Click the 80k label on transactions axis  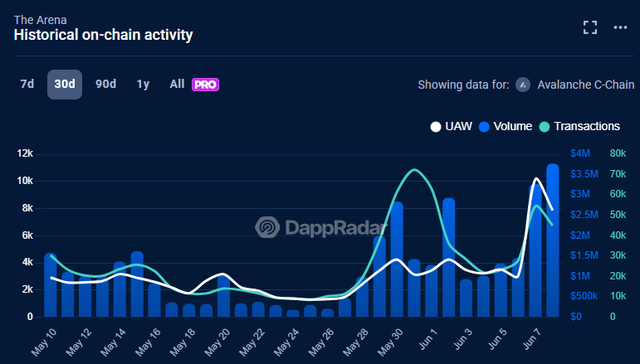click(x=618, y=153)
